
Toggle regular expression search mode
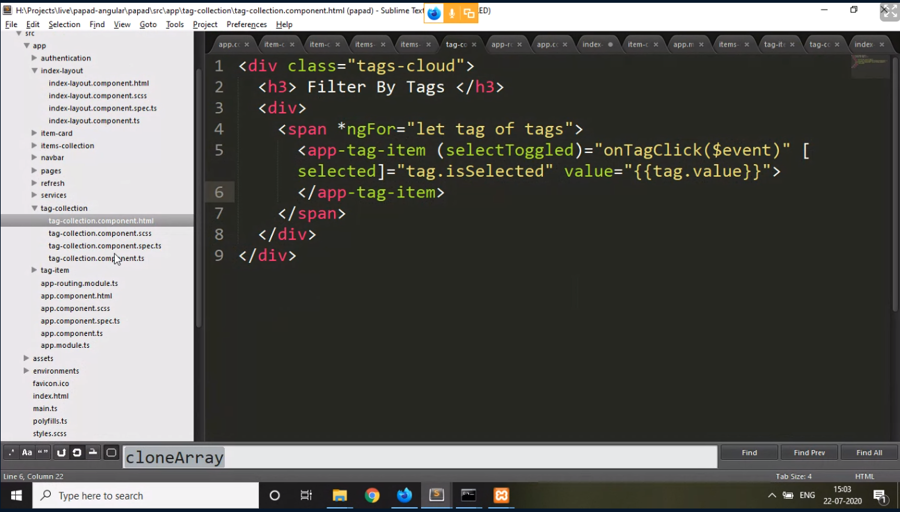[x=11, y=453]
